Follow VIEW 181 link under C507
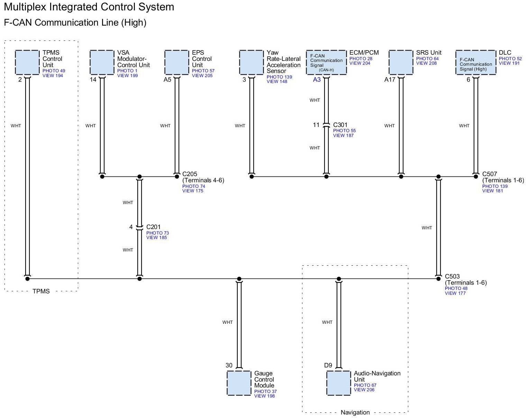The image size is (528, 420). [x=493, y=191]
